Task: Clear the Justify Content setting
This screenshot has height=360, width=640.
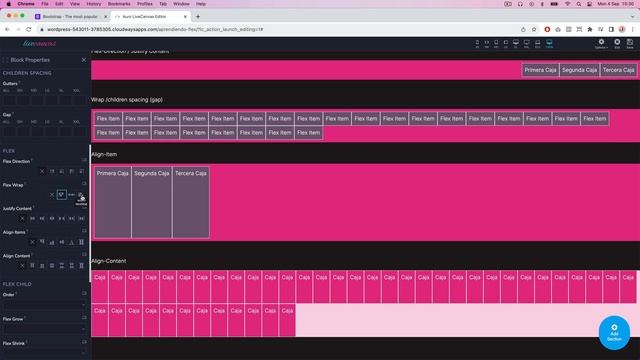Action: pos(22,219)
